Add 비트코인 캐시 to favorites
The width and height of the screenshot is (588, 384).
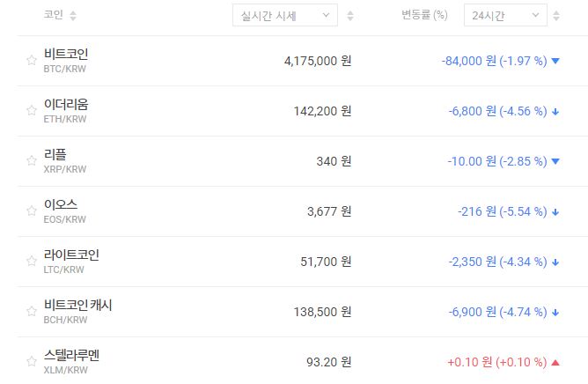point(32,312)
